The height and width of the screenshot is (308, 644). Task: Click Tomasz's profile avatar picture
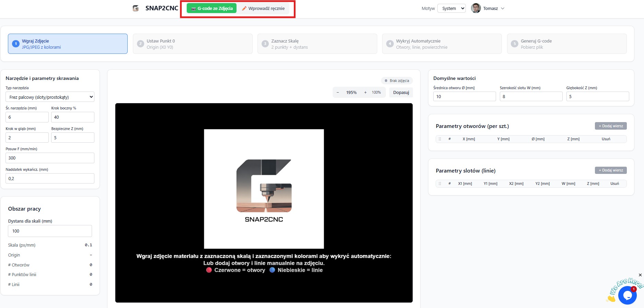point(476,8)
